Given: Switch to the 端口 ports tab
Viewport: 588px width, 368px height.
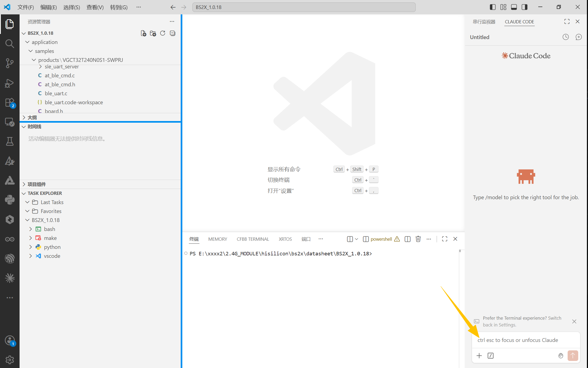Looking at the screenshot, I should pos(306,239).
